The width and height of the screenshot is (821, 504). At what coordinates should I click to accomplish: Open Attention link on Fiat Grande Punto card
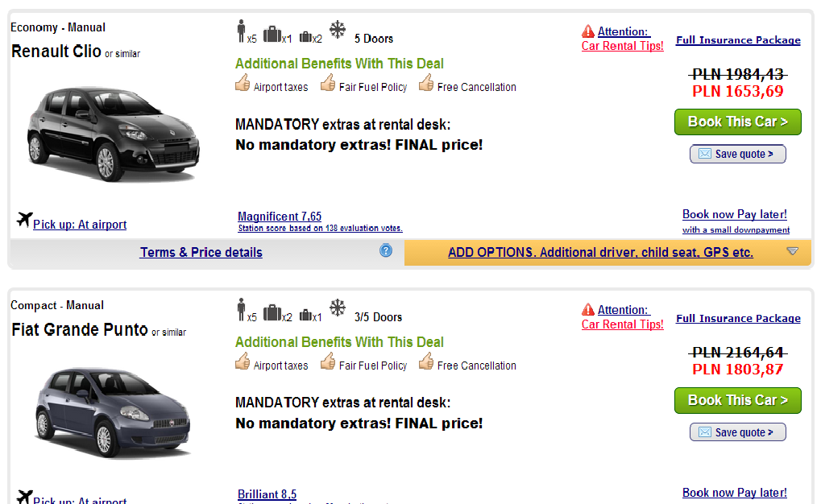tap(624, 310)
